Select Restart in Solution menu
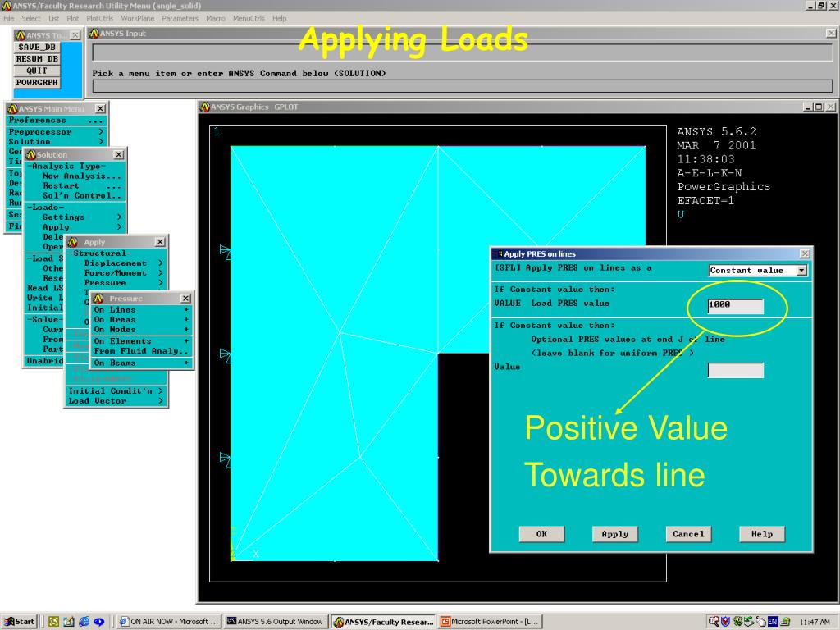Screen dimensions: 840x630 click(81, 186)
